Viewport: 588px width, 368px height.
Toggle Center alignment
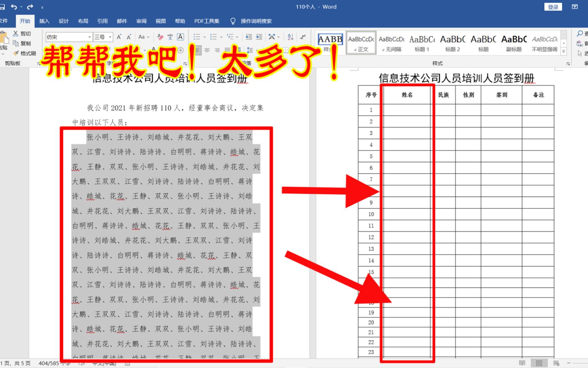coord(207,50)
